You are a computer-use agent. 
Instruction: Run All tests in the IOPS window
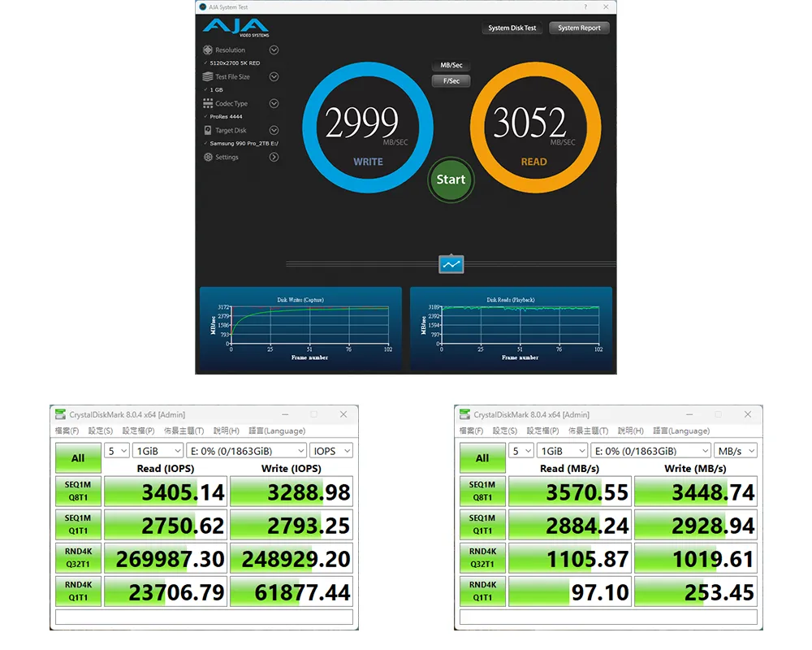(x=78, y=458)
